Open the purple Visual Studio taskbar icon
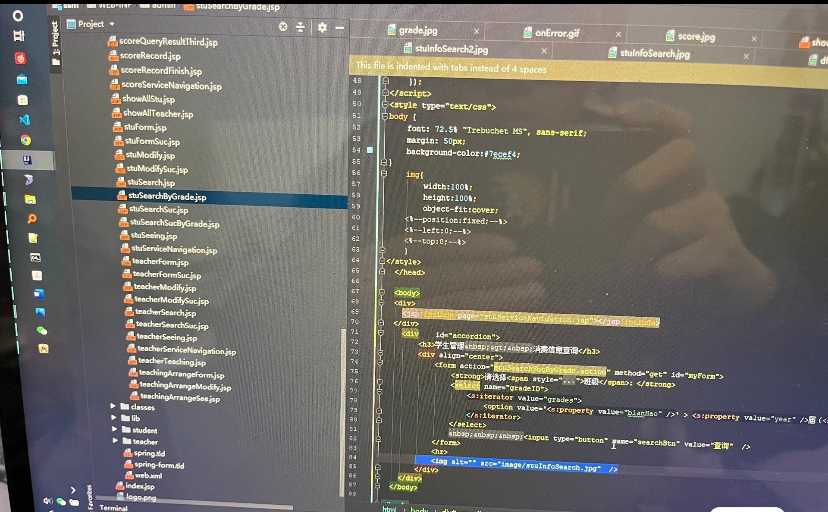Viewport: 828px width, 512px height. [29, 180]
